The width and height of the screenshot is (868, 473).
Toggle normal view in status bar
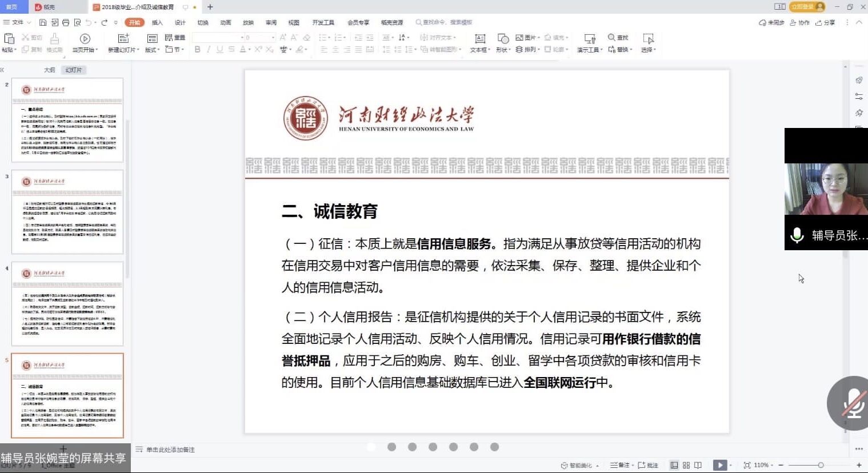coord(674,465)
